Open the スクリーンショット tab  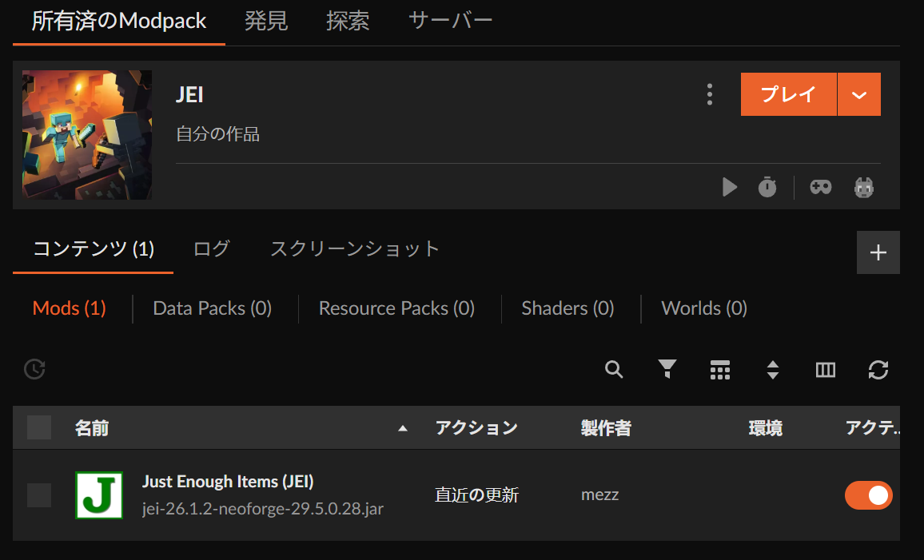click(x=355, y=249)
